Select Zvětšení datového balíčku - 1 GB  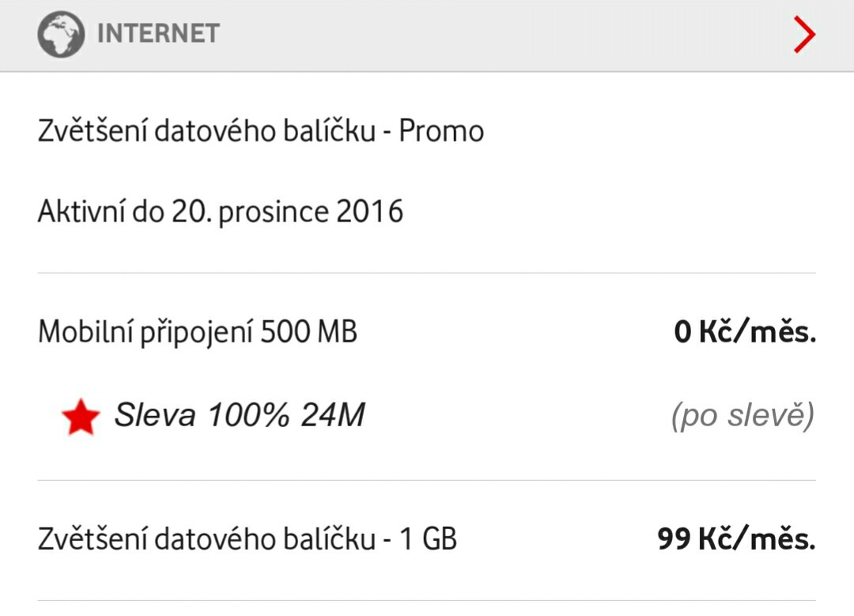point(248,539)
